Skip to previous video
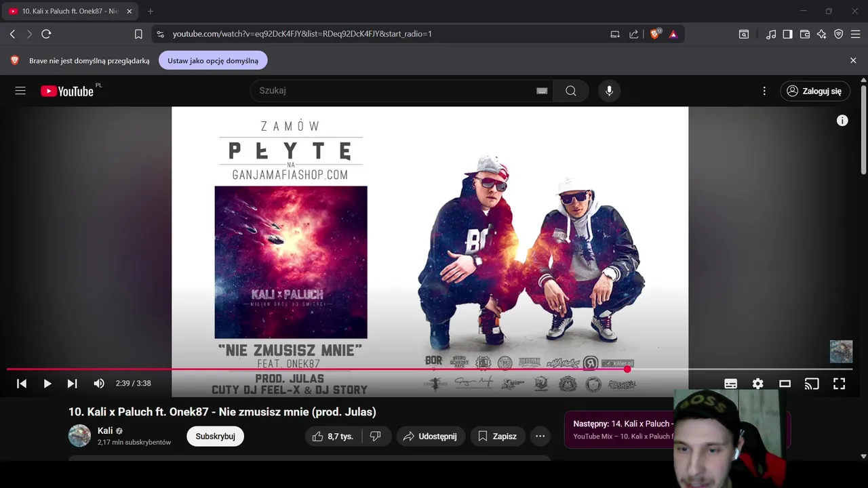The width and height of the screenshot is (868, 488). tap(22, 384)
